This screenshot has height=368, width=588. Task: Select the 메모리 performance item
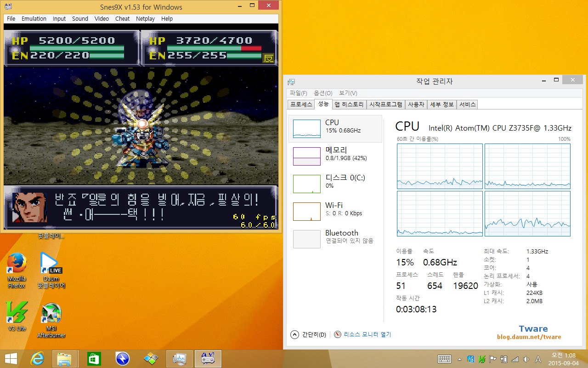tap(335, 156)
